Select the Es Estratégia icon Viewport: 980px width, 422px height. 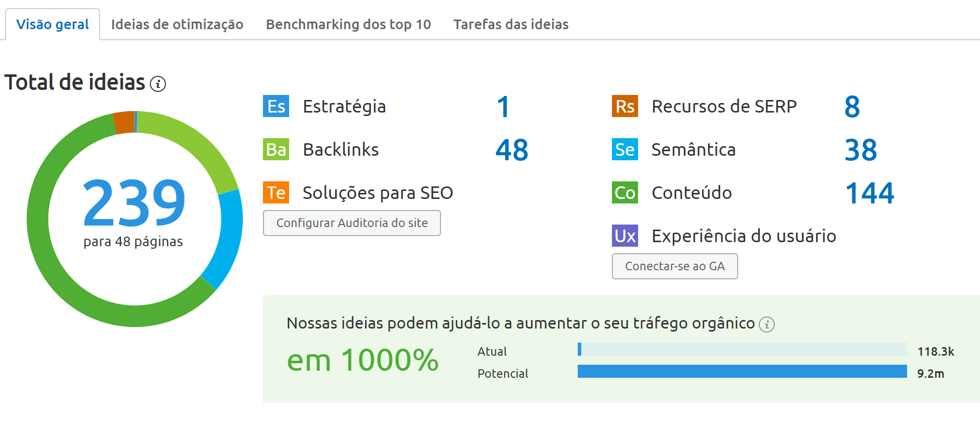276,107
